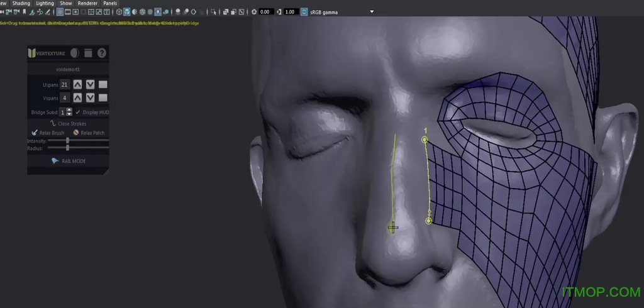Viewport: 644px width, 308px height.
Task: Toggle the viewport grid icon
Action: pos(60,11)
